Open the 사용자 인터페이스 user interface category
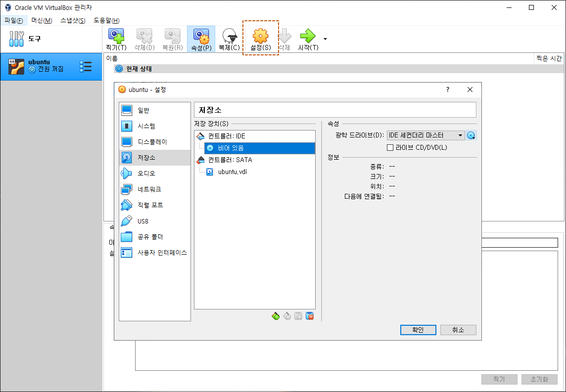The width and height of the screenshot is (566, 392). tap(155, 253)
